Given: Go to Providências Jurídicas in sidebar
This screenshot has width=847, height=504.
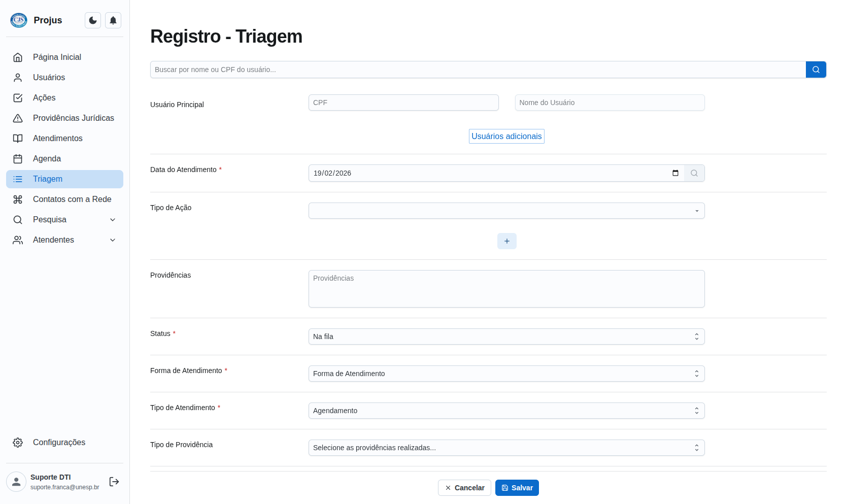Looking at the screenshot, I should (73, 118).
